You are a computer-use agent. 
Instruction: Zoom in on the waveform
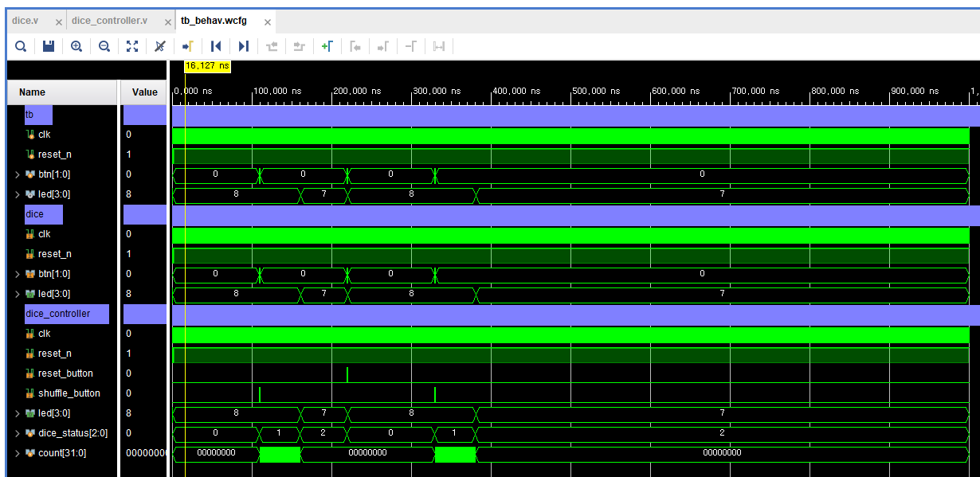coord(76,46)
